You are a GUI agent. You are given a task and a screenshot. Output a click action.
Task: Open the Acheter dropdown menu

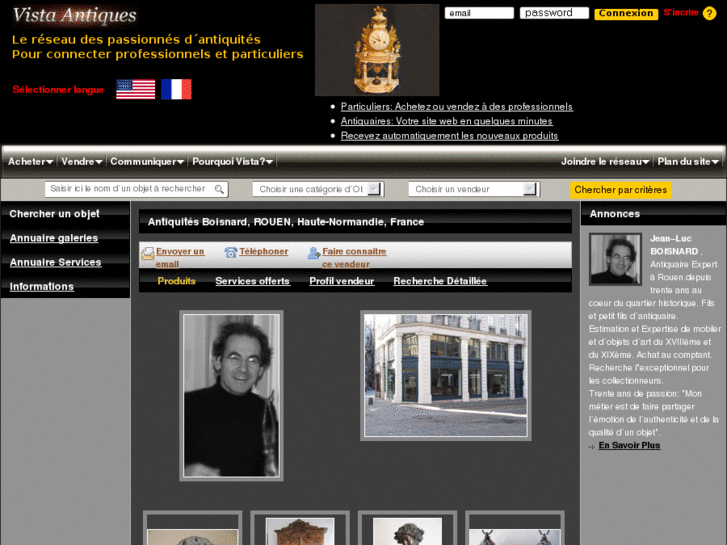(31, 161)
